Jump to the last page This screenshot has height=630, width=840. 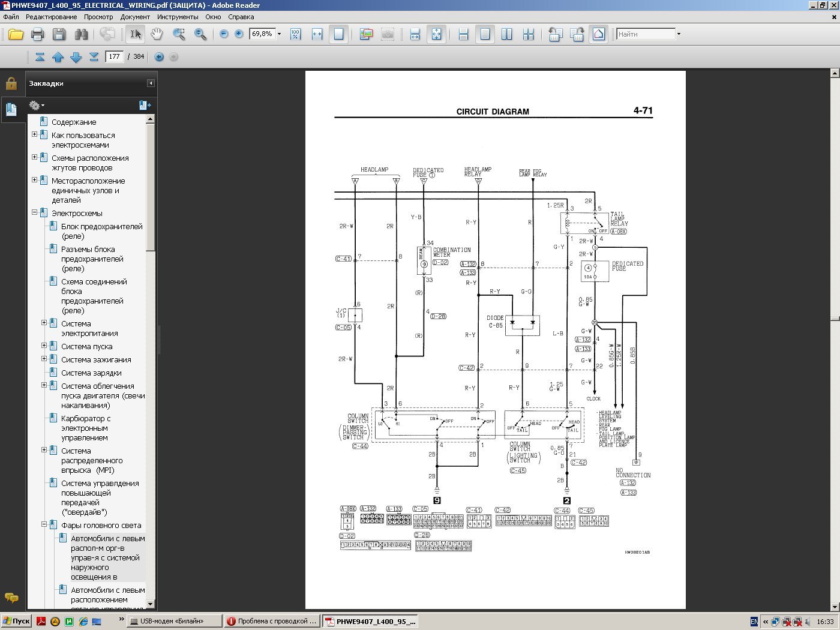94,57
